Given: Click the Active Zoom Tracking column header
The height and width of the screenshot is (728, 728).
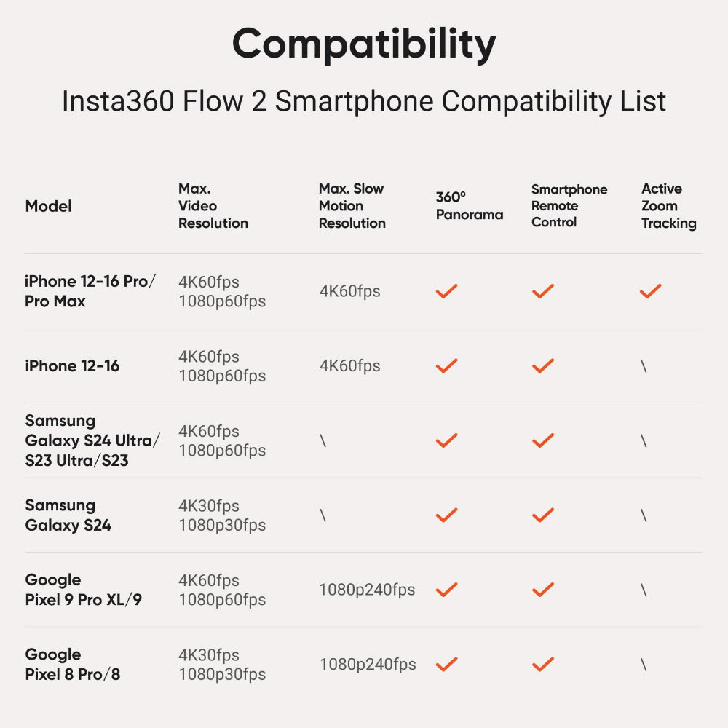Looking at the screenshot, I should point(668,206).
